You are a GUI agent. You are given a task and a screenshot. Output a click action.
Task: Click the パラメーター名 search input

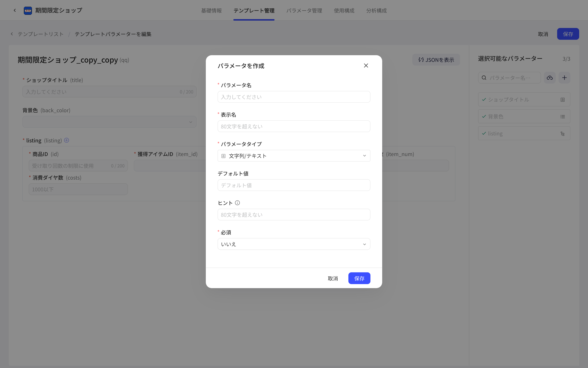click(510, 78)
